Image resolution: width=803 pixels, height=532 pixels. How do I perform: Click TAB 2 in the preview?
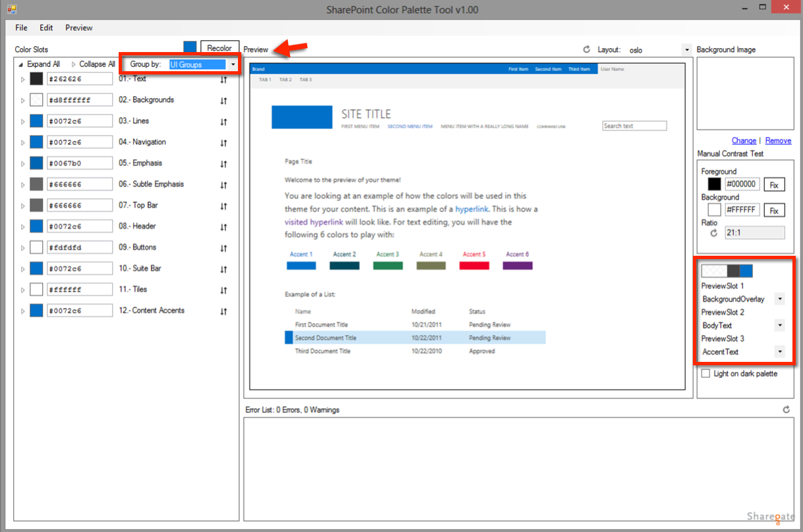coord(285,80)
